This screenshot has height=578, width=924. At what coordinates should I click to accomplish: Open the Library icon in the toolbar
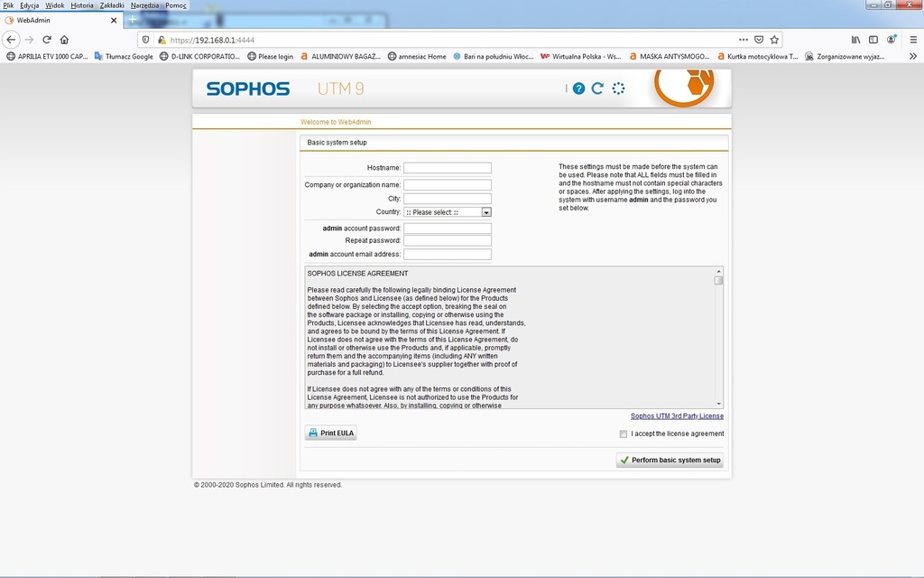[855, 40]
